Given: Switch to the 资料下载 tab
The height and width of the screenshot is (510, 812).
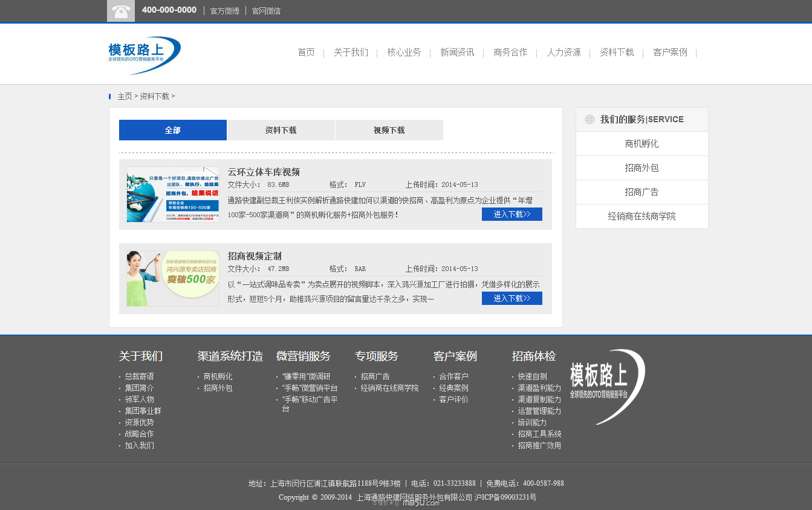Looking at the screenshot, I should 281,130.
